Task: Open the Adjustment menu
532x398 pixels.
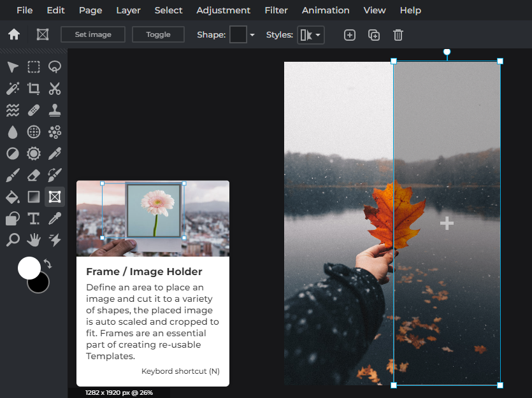Action: tap(223, 10)
